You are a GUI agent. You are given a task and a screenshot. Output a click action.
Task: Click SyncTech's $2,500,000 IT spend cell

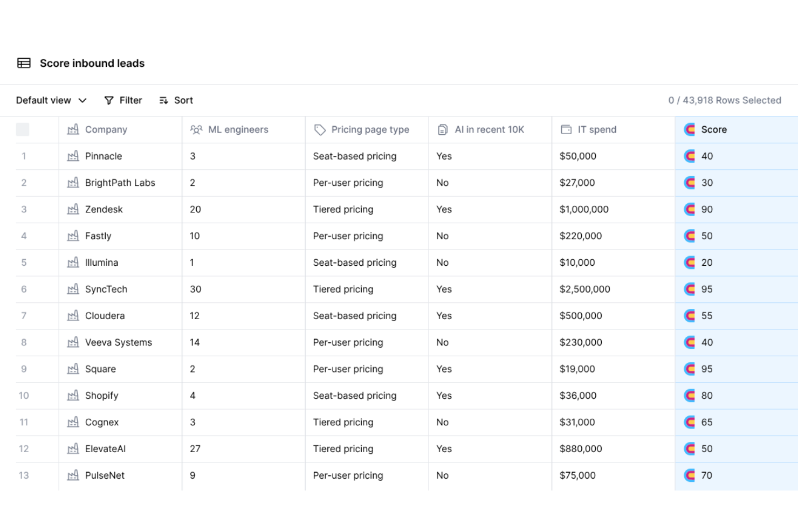tap(613, 289)
